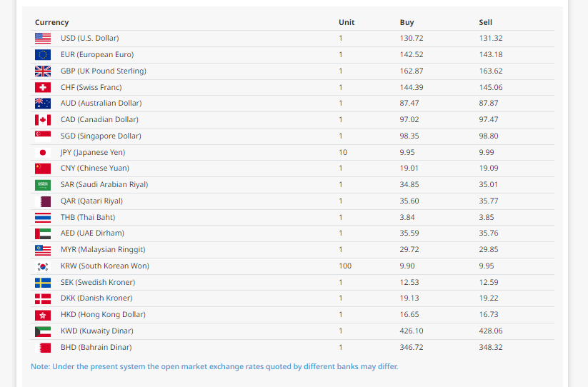This screenshot has width=588, height=387.
Task: Click the Japanese flag icon
Action: tap(43, 152)
